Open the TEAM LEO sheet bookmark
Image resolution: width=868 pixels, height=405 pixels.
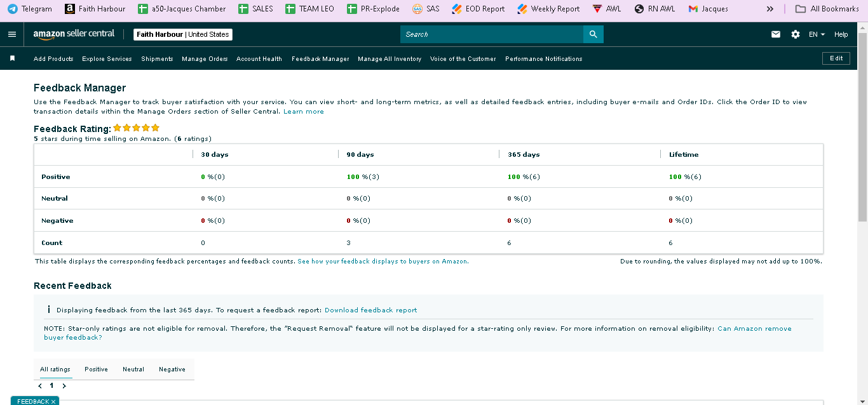point(309,9)
